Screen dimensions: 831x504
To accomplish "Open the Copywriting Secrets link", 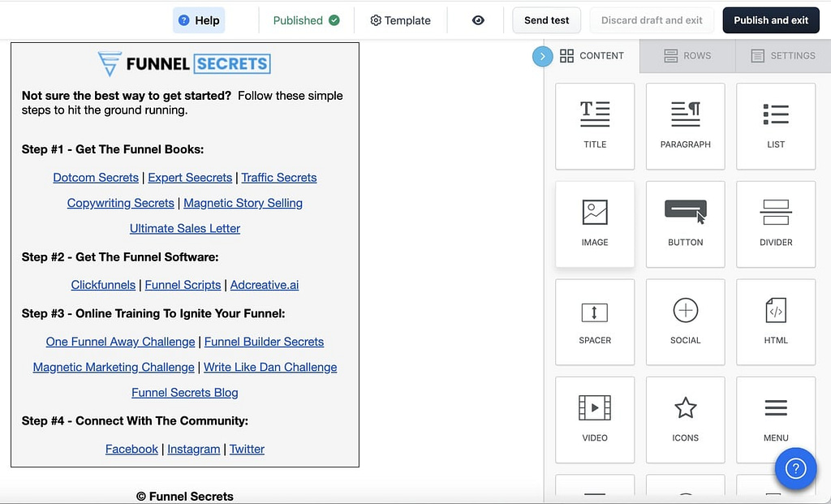I will pos(120,203).
